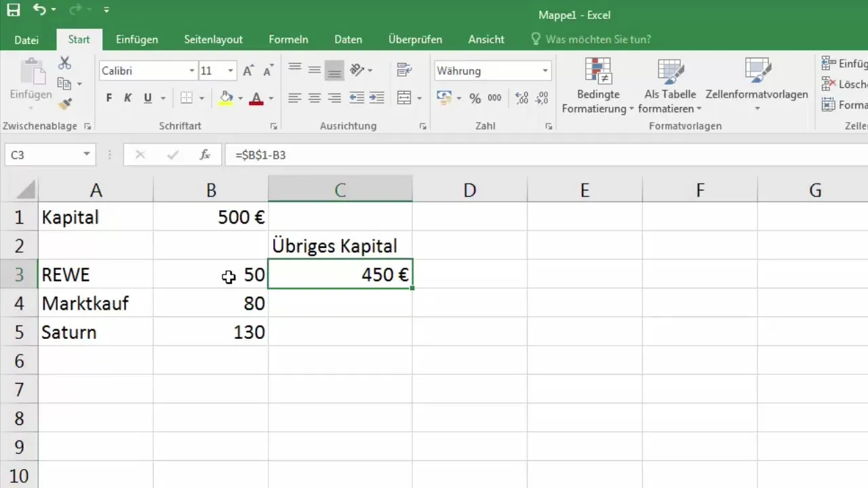This screenshot has width=868, height=488.
Task: Click the red font color A icon
Action: pos(256,98)
